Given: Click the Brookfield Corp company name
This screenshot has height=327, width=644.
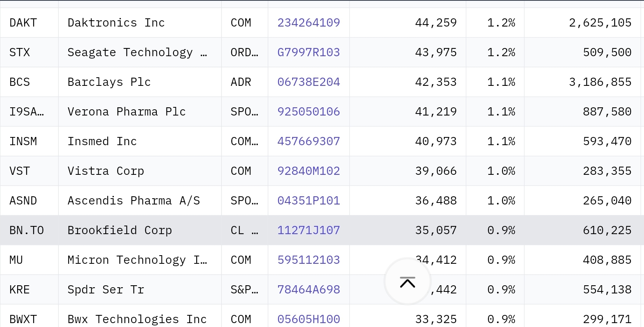Looking at the screenshot, I should [120, 230].
